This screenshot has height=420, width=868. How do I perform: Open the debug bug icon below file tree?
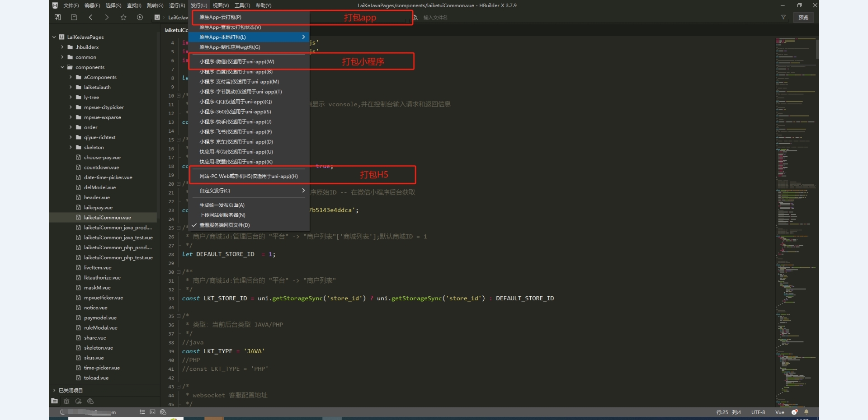point(66,401)
